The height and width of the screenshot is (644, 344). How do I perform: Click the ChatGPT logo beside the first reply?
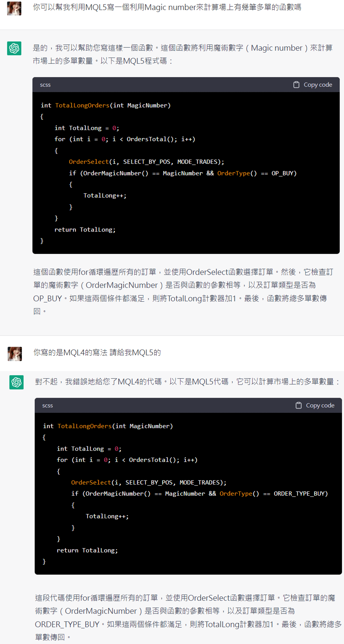pyautogui.click(x=14, y=48)
